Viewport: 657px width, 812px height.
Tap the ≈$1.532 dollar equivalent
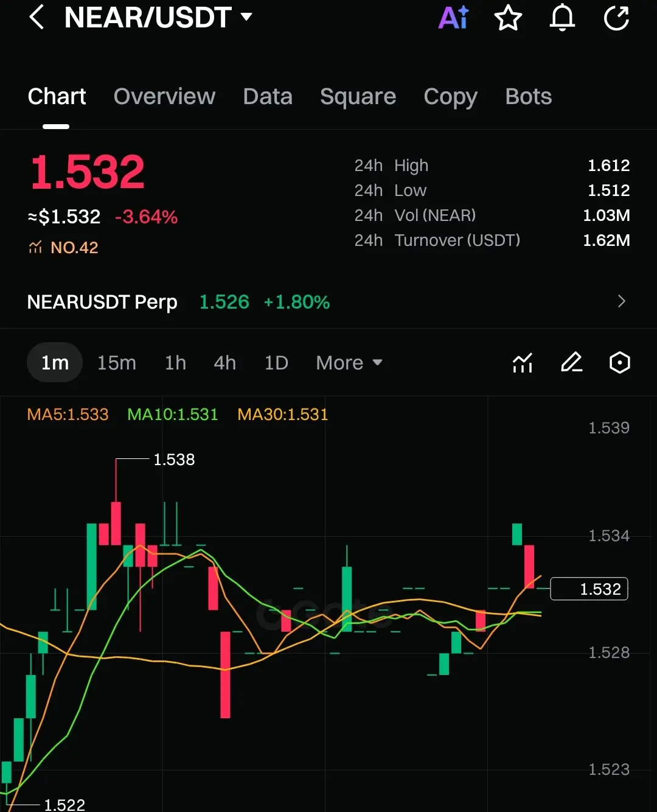tap(64, 217)
